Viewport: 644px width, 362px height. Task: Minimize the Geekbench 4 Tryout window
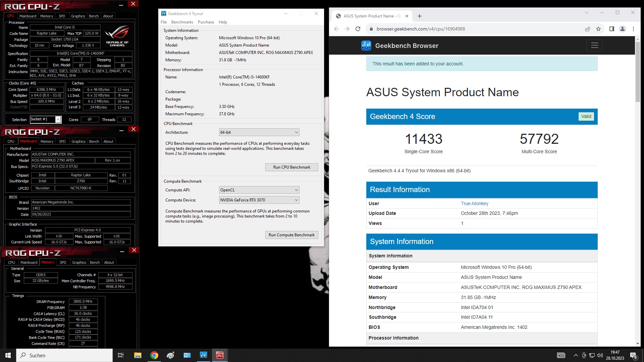pyautogui.click(x=286, y=13)
